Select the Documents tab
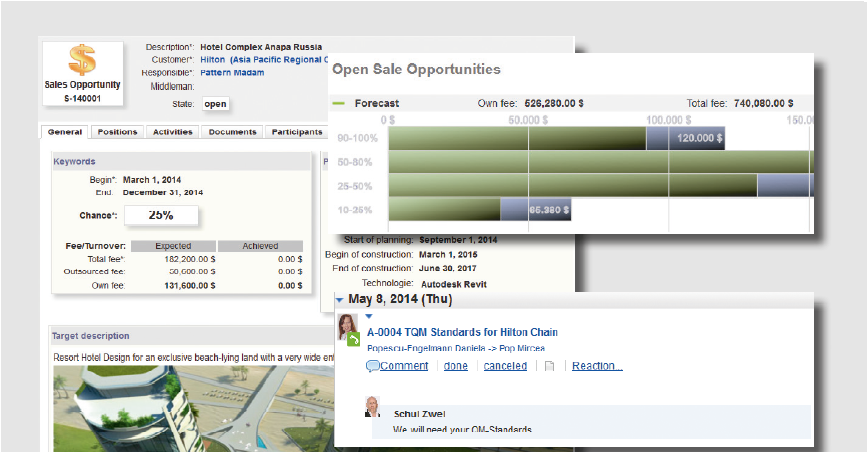 point(232,132)
